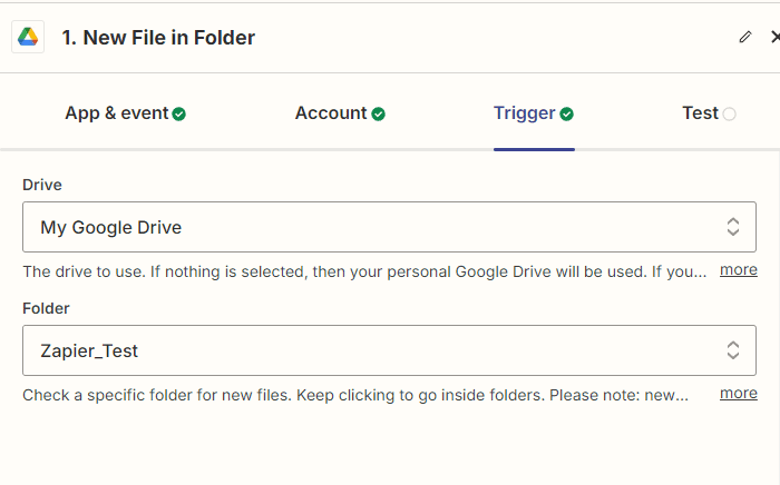Viewport: 780px width, 485px height.
Task: Click green checkmark beside Account
Action: [x=379, y=114]
